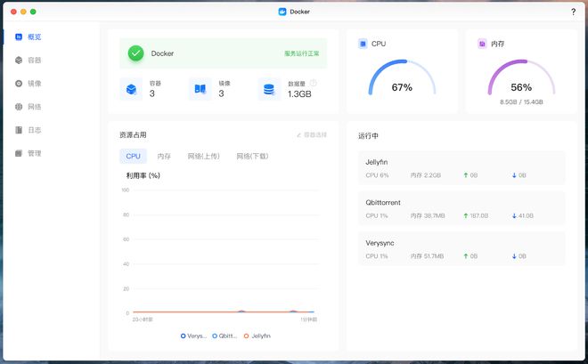This screenshot has height=364, width=588.
Task: Click Jellyfin's CPU 6% value
Action: (377, 175)
